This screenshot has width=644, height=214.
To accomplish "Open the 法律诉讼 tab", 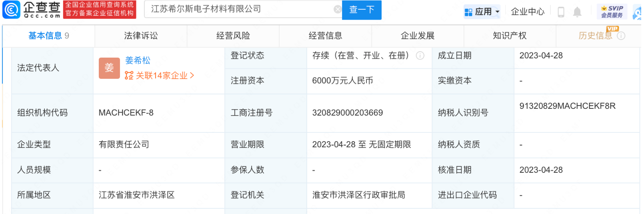I will coord(141,36).
